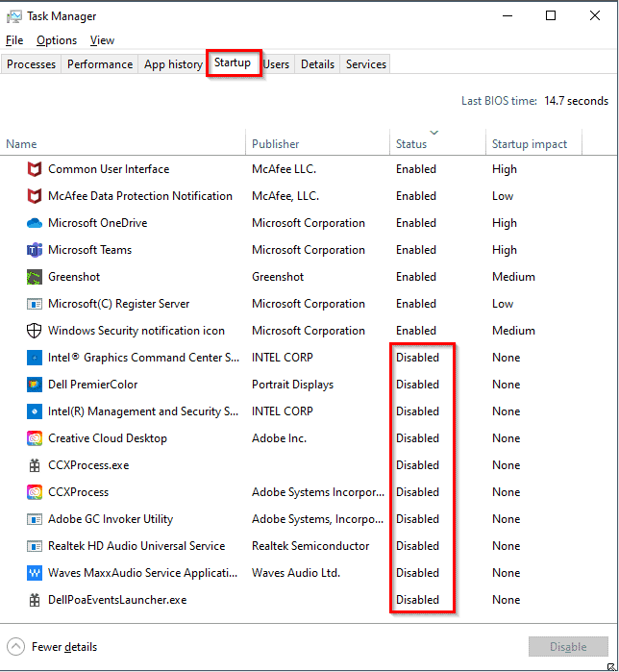Viewport: 619px width, 672px height.
Task: Click the Fewer details label
Action: [x=64, y=647]
